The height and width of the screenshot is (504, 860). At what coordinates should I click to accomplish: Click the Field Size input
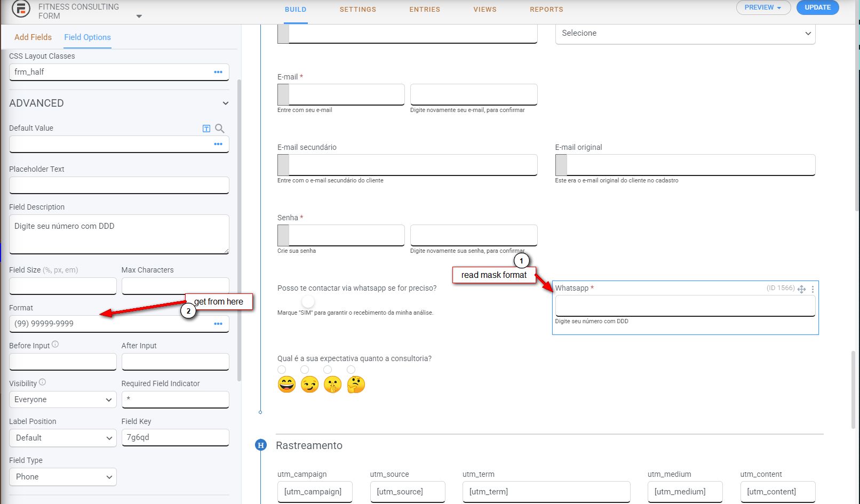[63, 286]
